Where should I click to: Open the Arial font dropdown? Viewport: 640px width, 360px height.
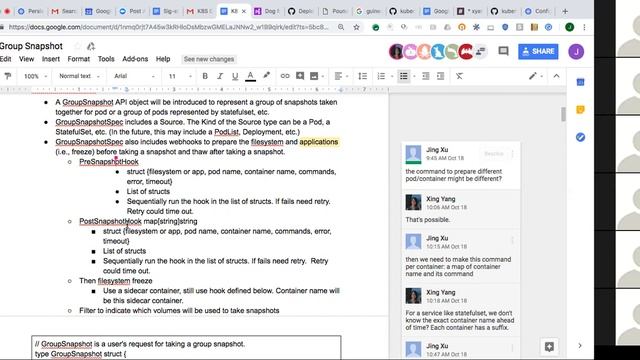pyautogui.click(x=134, y=76)
